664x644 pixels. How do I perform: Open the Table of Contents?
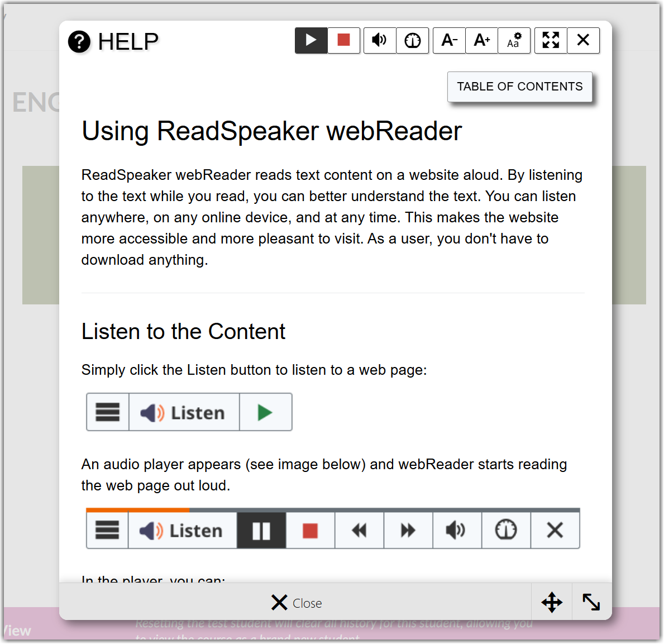pyautogui.click(x=519, y=87)
